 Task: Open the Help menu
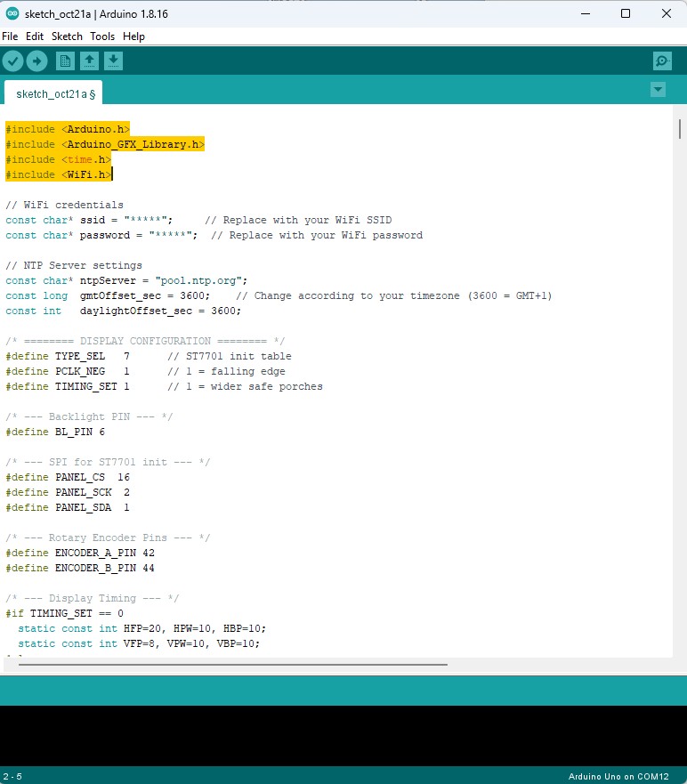tap(133, 36)
